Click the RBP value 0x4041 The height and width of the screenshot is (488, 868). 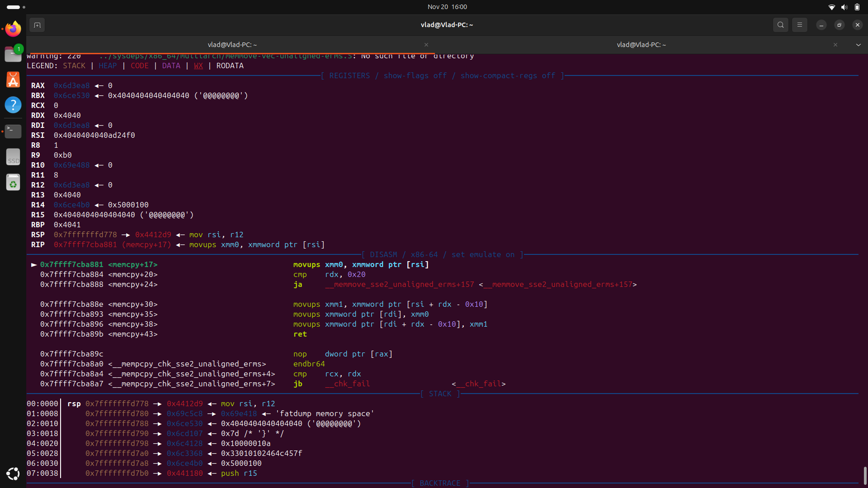click(x=67, y=225)
